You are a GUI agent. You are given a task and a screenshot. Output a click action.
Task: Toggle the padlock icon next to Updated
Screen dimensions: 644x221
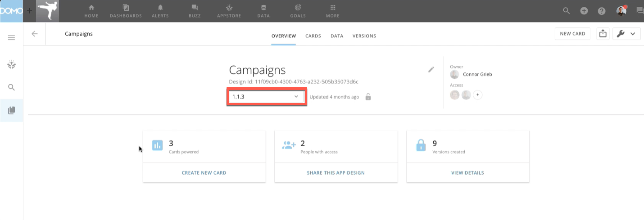368,97
